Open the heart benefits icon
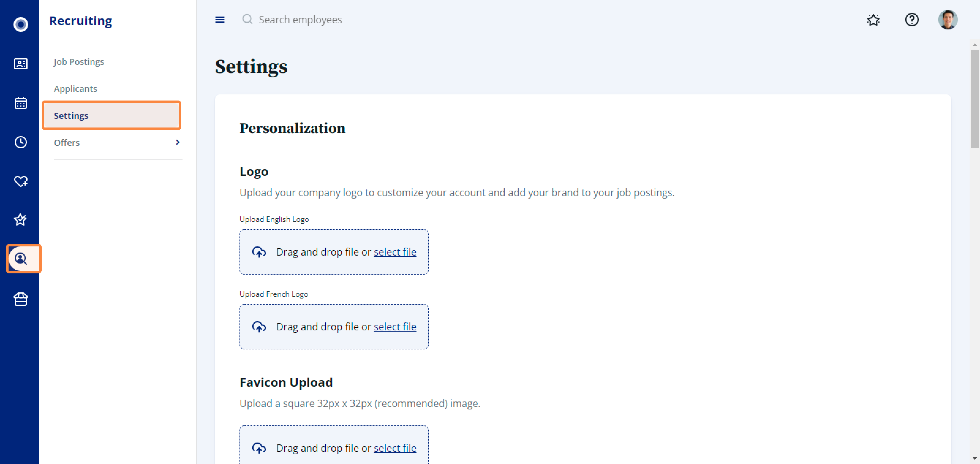This screenshot has height=464, width=980. pos(21,181)
